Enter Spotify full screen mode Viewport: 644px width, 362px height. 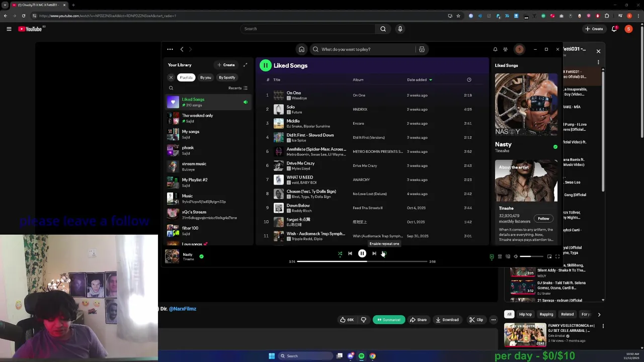coord(557,256)
